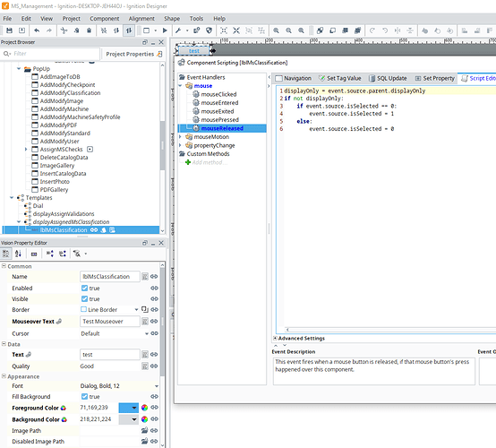Open the Border type dropdown
Screen dimensions: 496x448
coord(136,309)
